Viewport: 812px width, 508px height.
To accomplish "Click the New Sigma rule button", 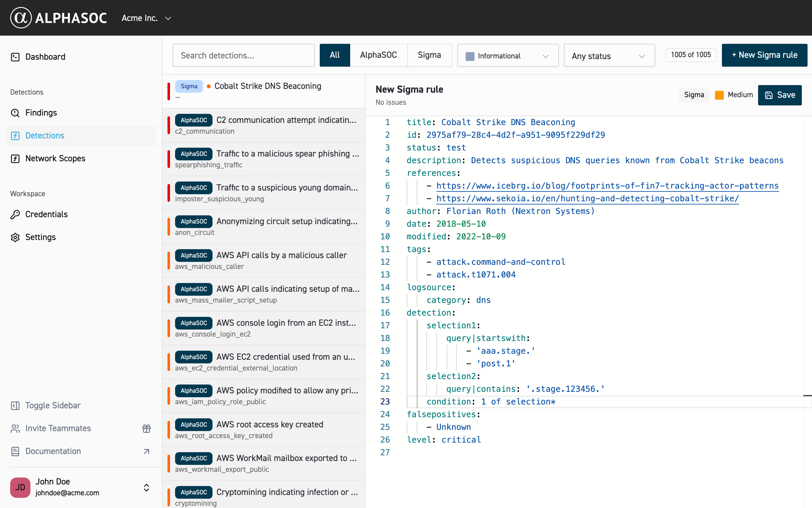I will coord(764,55).
